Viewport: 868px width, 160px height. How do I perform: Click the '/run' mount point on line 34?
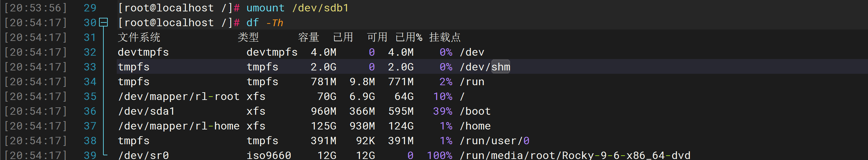pyautogui.click(x=472, y=82)
